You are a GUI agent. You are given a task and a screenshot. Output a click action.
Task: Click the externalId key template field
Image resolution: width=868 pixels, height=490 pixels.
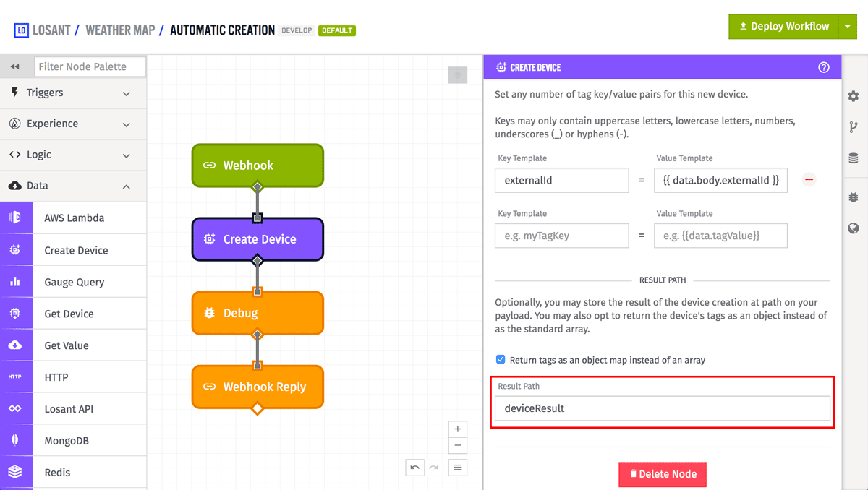pyautogui.click(x=562, y=180)
